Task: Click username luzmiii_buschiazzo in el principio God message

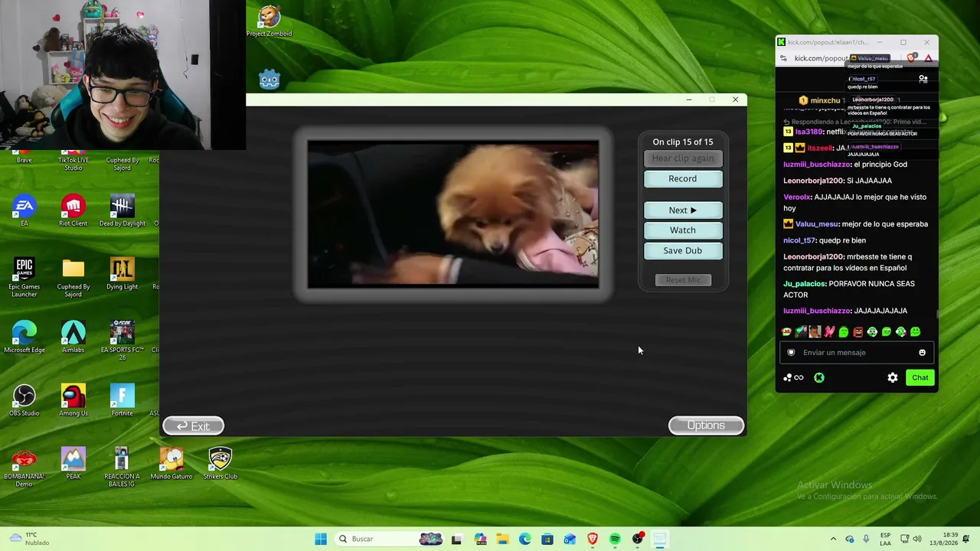Action: (x=816, y=165)
